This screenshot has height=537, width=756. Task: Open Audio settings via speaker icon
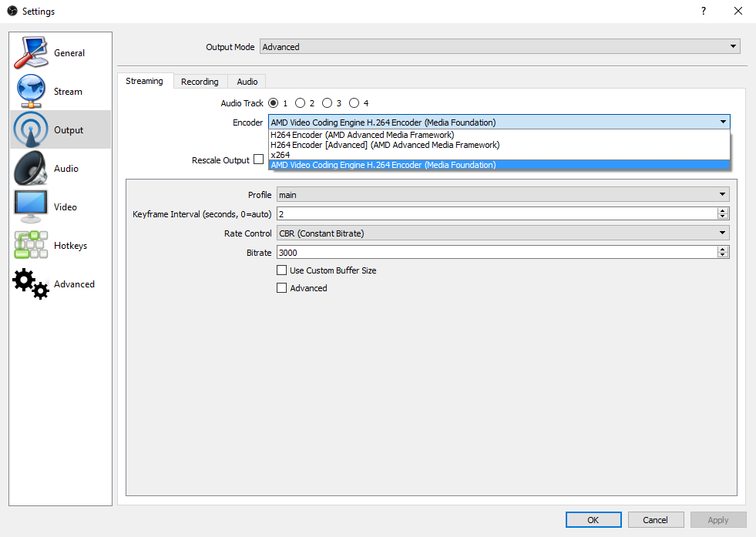pos(31,168)
